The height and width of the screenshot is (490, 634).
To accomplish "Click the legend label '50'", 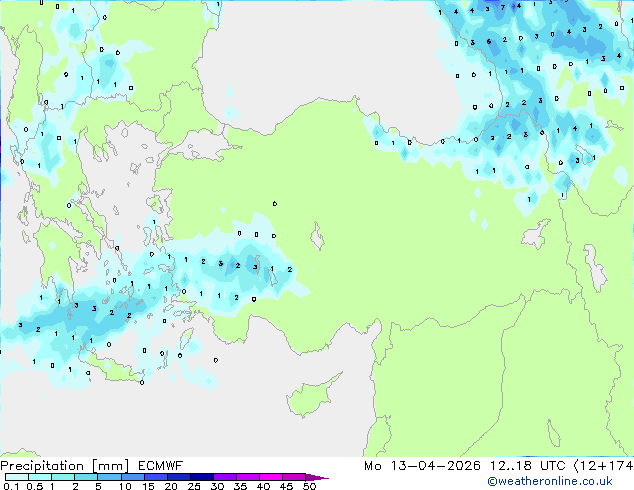I will point(309,486).
